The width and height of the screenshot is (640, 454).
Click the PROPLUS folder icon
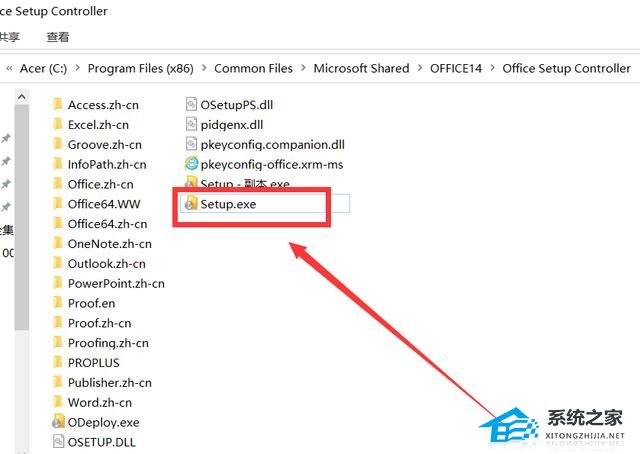click(x=58, y=363)
